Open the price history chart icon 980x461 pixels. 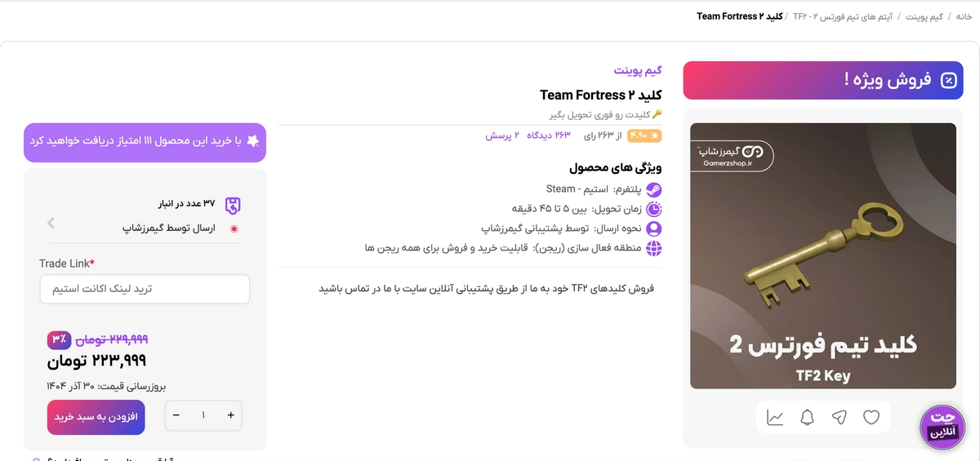coord(775,418)
